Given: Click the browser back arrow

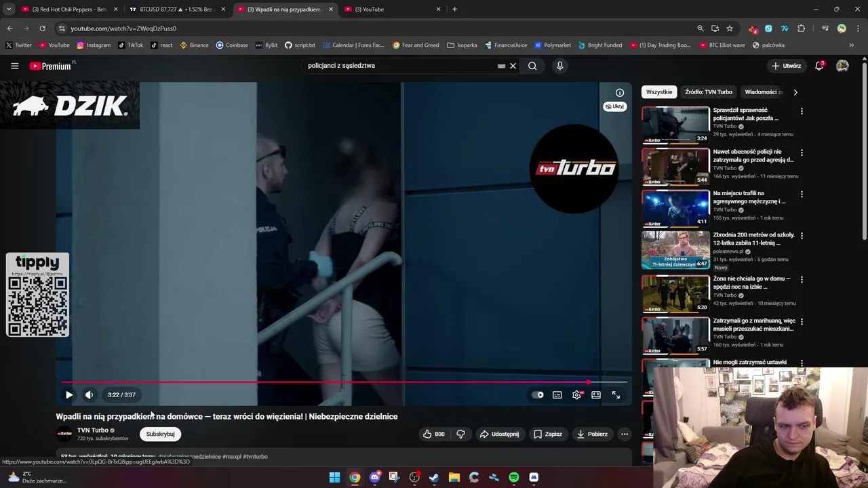Looking at the screenshot, I should [9, 28].
